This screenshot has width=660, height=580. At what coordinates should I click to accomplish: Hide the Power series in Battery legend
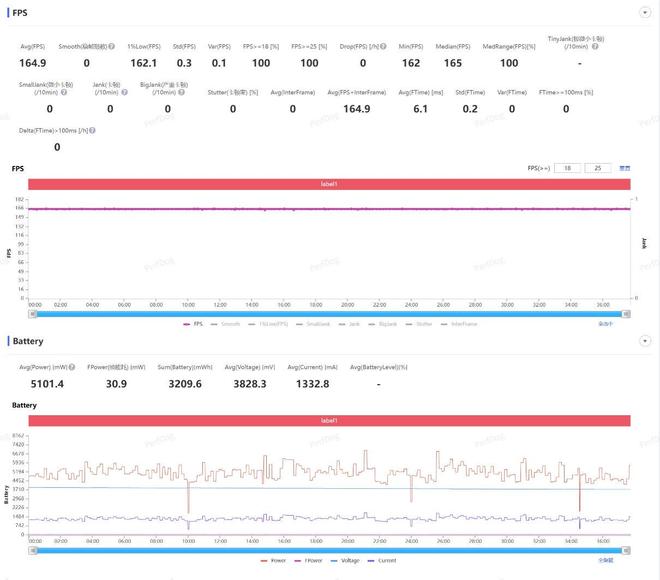[276, 561]
